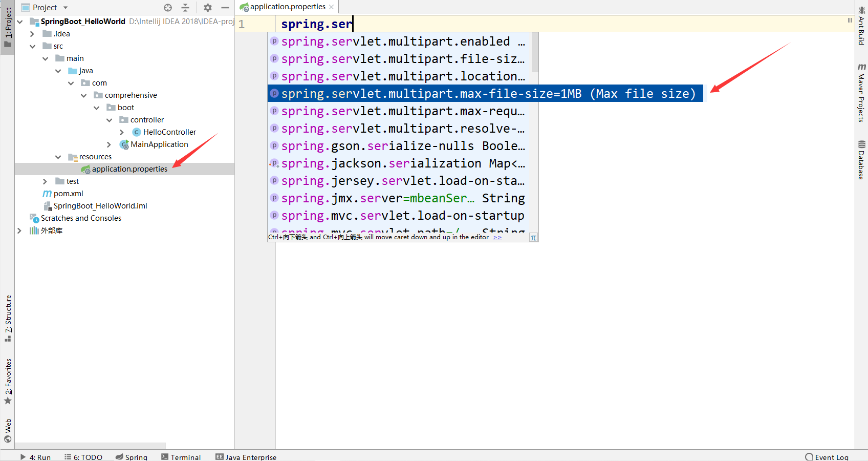Click the scroll-from-source target icon in Project header
Image resolution: width=868 pixels, height=461 pixels.
tap(168, 8)
